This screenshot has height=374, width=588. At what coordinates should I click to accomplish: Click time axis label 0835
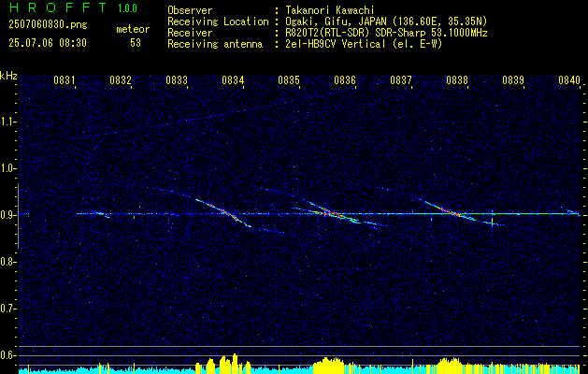pyautogui.click(x=289, y=80)
